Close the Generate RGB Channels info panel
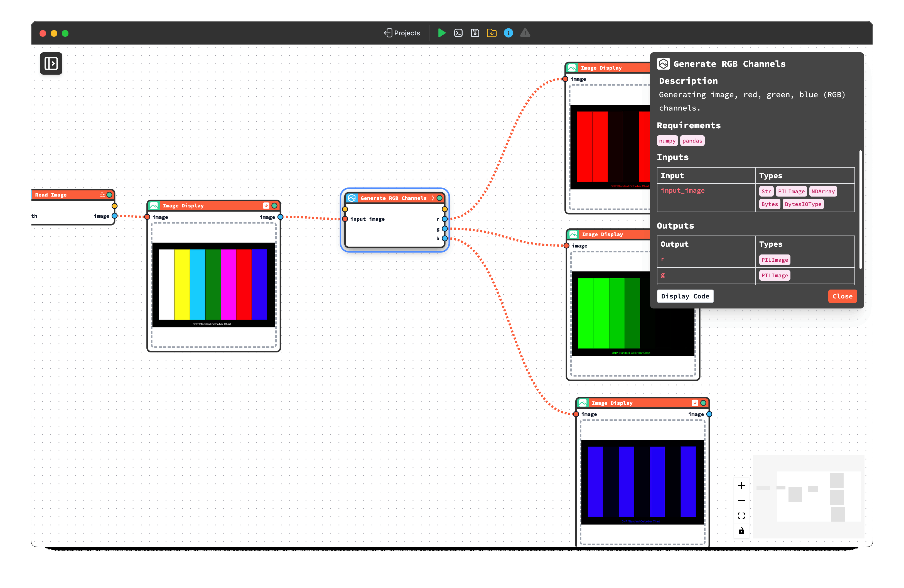The width and height of the screenshot is (904, 588). 842,296
